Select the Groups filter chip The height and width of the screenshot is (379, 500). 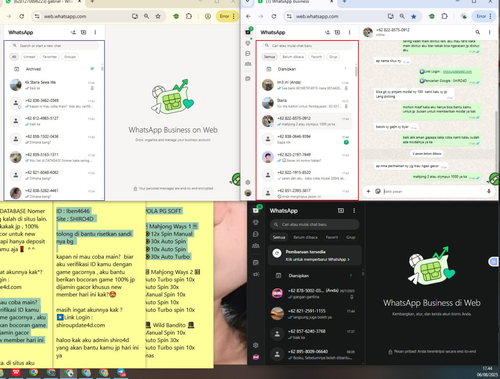[70, 57]
